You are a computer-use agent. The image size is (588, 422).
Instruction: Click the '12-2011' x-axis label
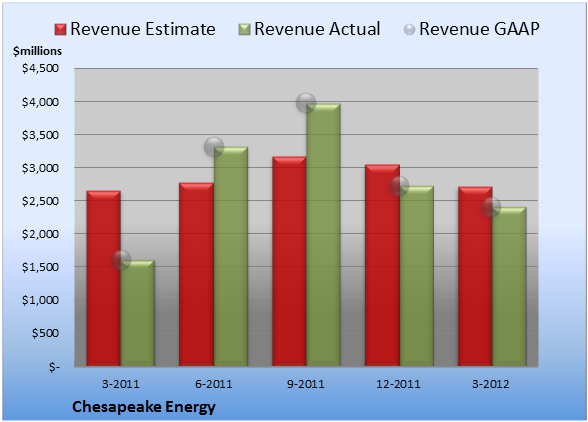coord(398,384)
